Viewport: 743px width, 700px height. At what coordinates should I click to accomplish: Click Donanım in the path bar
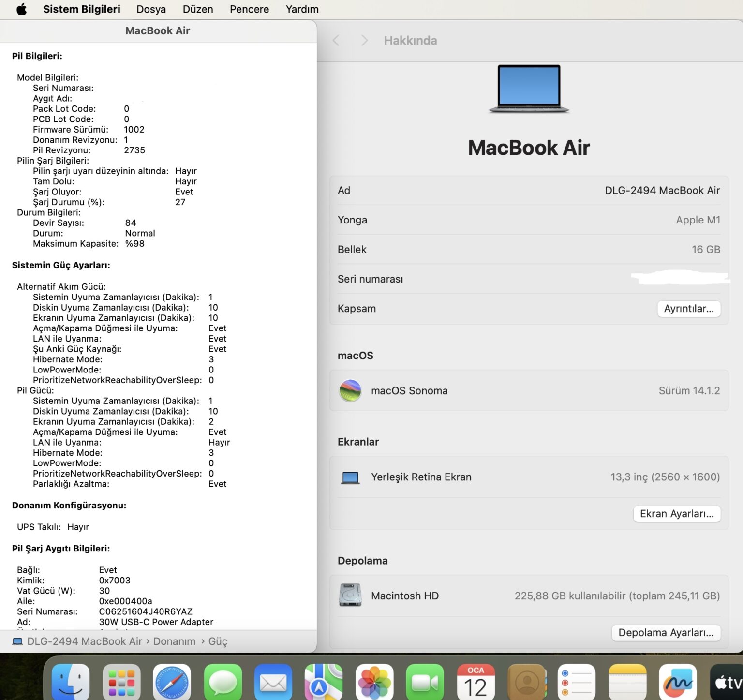click(174, 641)
